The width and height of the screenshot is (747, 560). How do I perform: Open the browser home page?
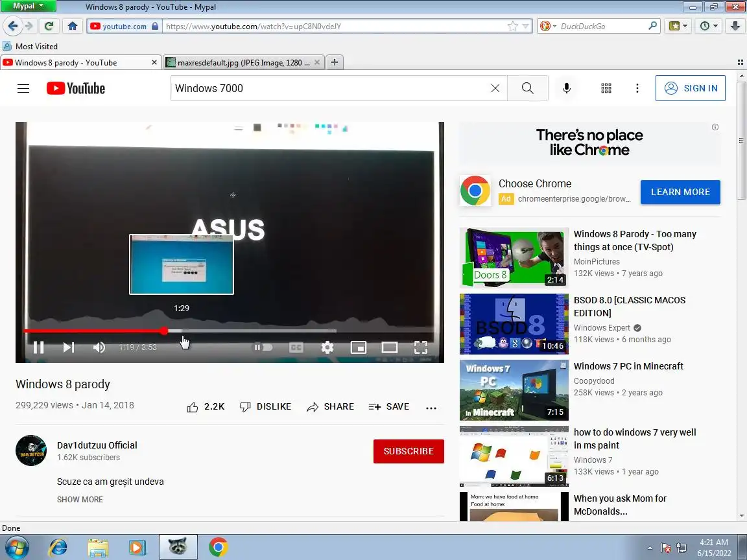pos(73,26)
